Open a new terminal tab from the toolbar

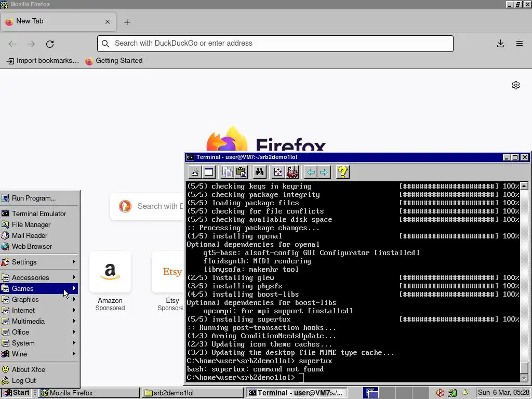[195, 172]
